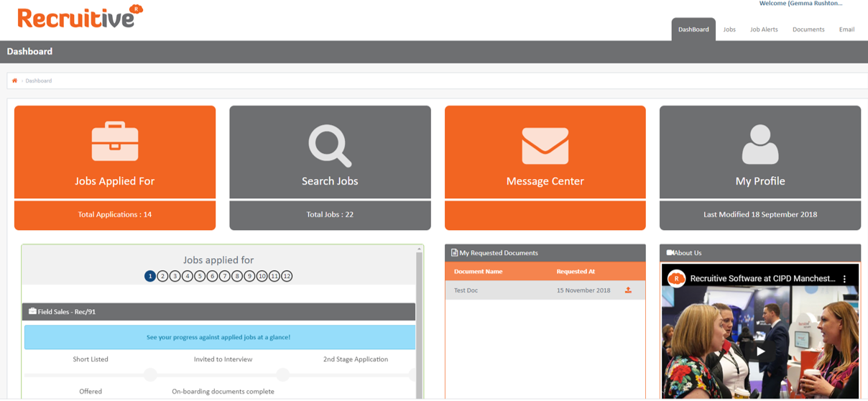This screenshot has width=868, height=401.
Task: Click the Welcome Gemma Rushton link
Action: point(800,4)
